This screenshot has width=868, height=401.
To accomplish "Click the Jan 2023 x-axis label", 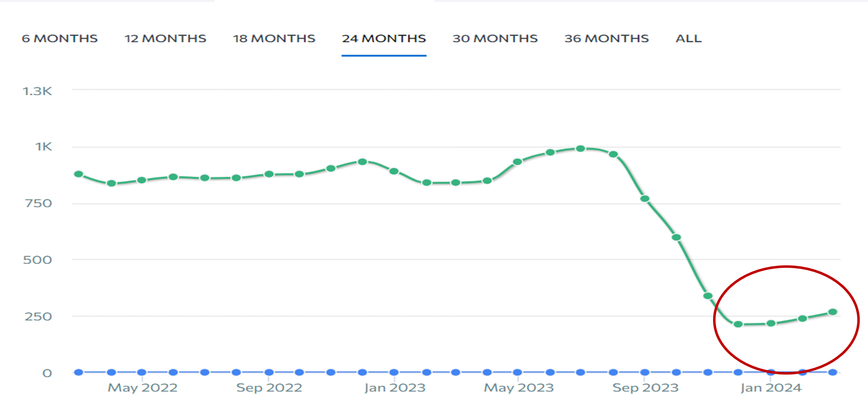I will click(x=395, y=388).
